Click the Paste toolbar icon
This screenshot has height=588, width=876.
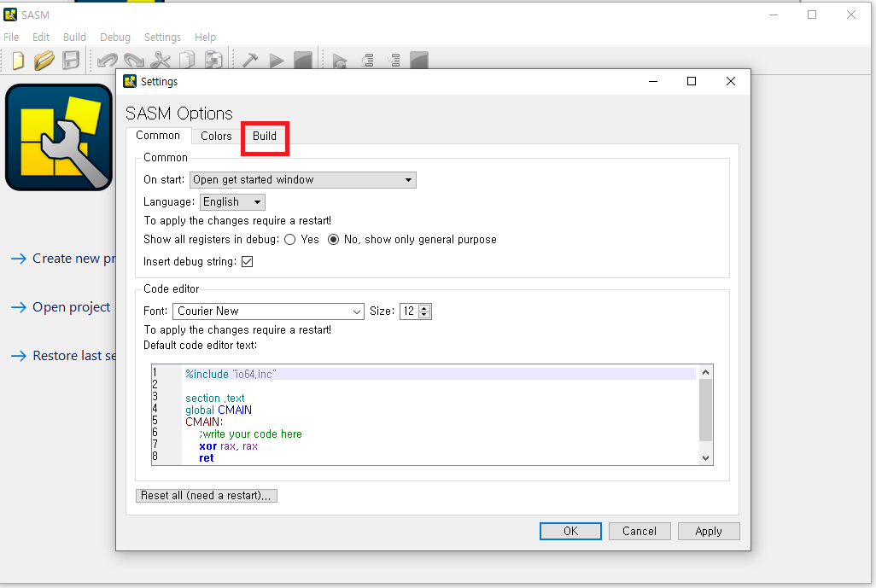click(x=214, y=61)
